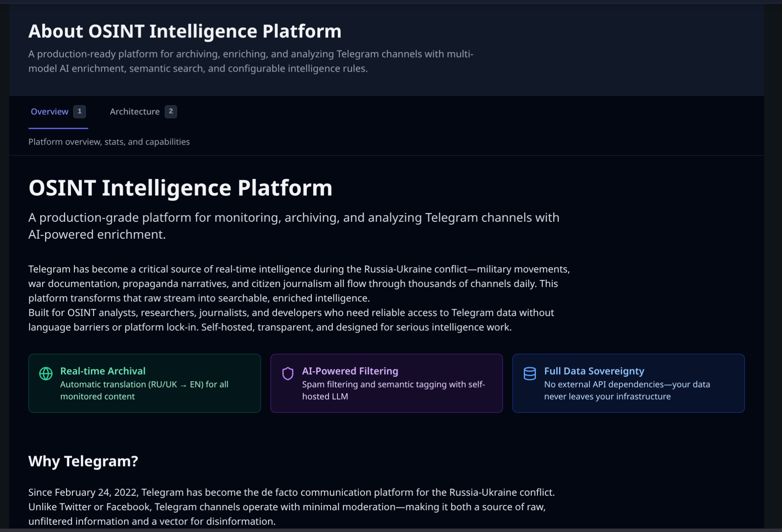Click the number 1 badge beside Overview
Screen dimensions: 782x532
[x=79, y=111]
